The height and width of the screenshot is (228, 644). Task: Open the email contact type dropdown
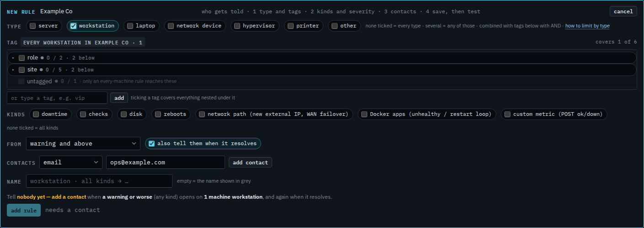click(x=71, y=163)
